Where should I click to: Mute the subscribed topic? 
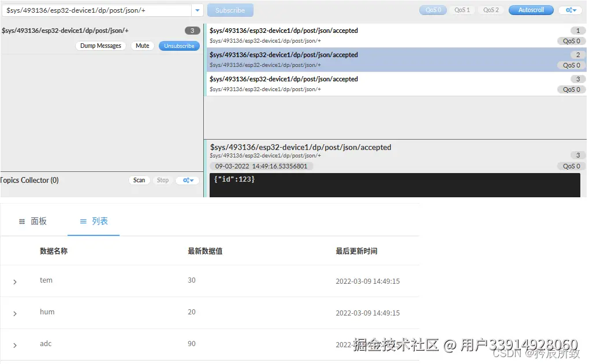[x=143, y=46]
